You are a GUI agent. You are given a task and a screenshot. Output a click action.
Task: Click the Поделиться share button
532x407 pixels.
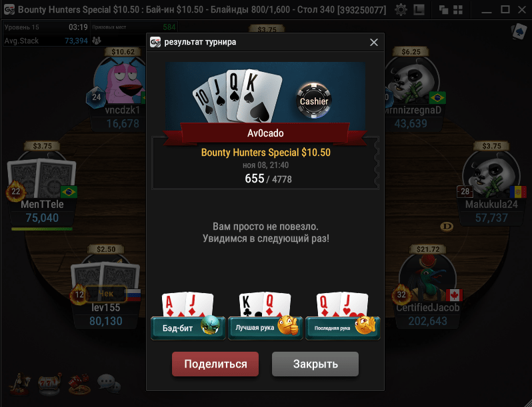point(215,364)
